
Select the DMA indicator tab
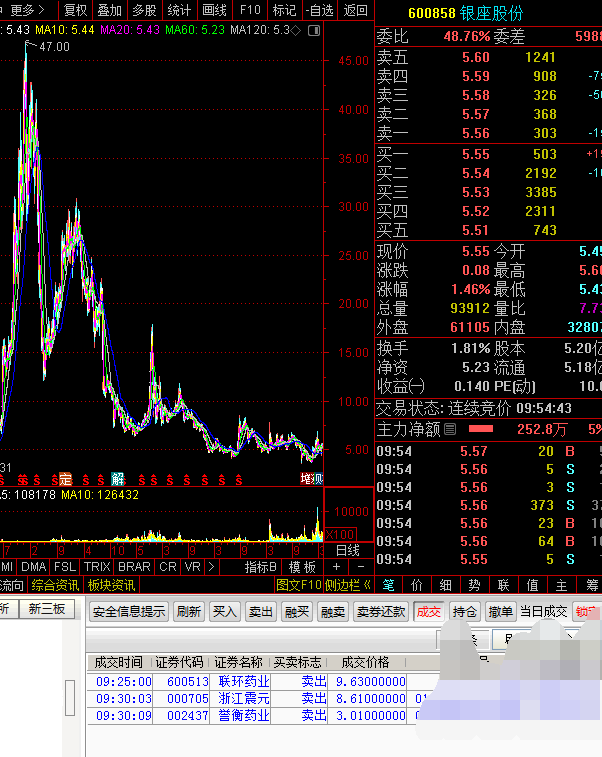(34, 567)
